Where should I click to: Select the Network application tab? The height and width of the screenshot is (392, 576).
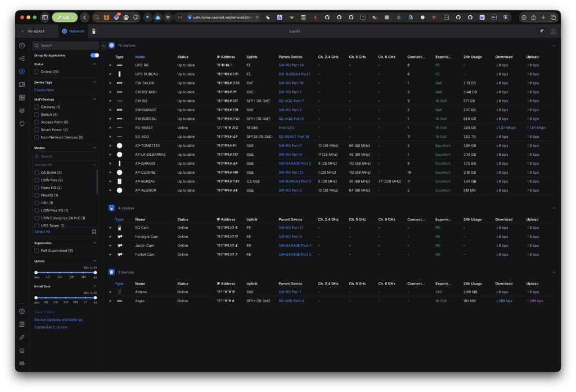73,31
